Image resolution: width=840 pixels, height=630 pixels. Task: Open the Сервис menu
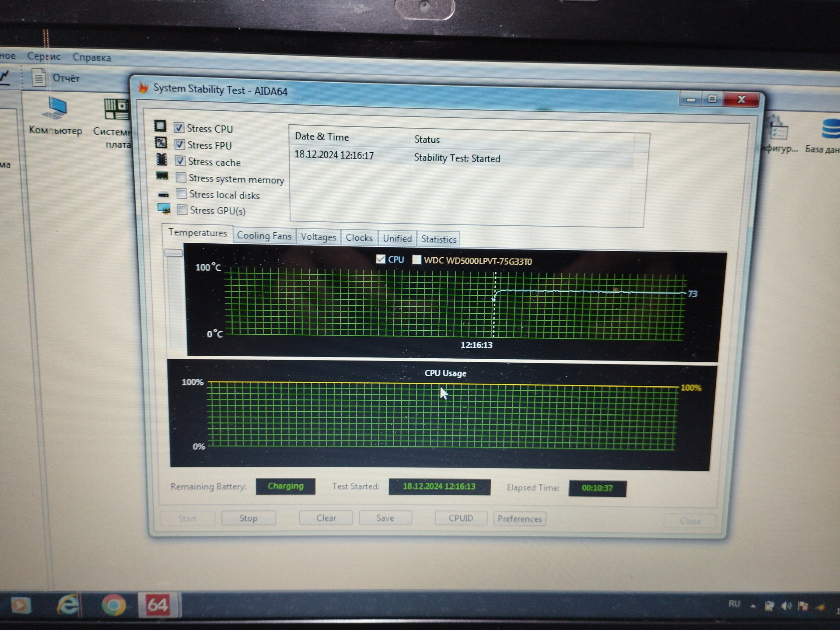click(x=44, y=56)
